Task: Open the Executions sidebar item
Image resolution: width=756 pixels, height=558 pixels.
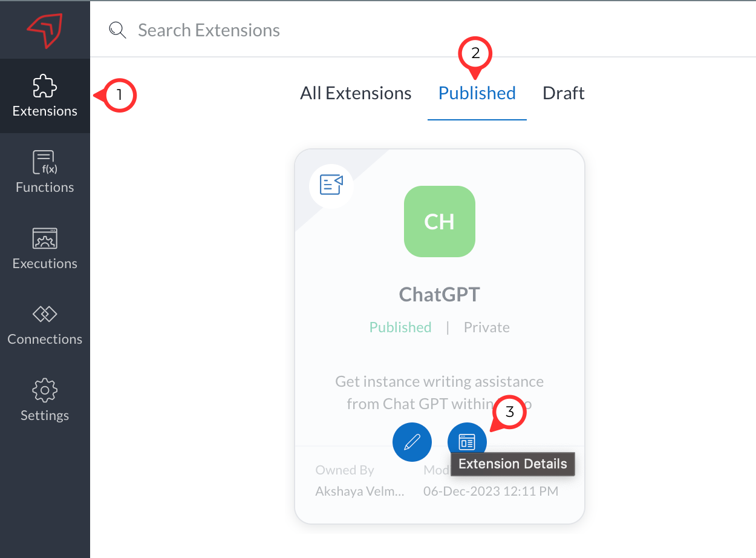Action: 45,248
